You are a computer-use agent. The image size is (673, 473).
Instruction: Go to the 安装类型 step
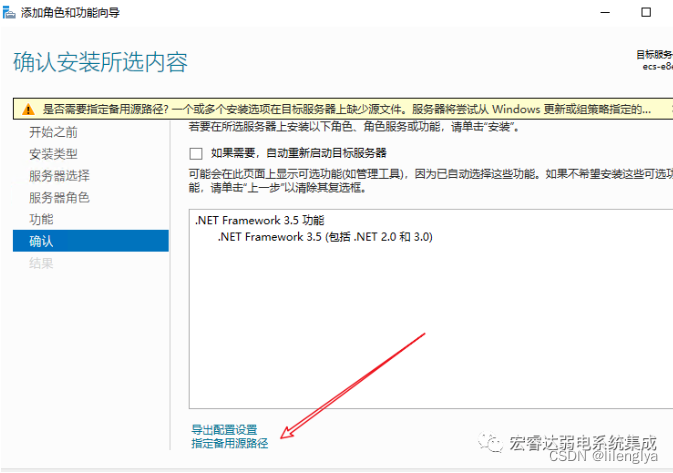(x=53, y=154)
